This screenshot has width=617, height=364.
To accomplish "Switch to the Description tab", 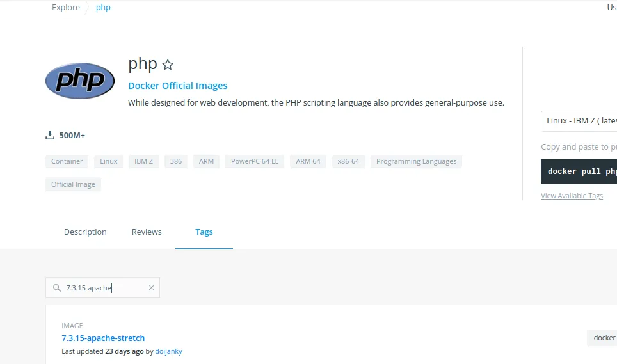I will point(85,232).
